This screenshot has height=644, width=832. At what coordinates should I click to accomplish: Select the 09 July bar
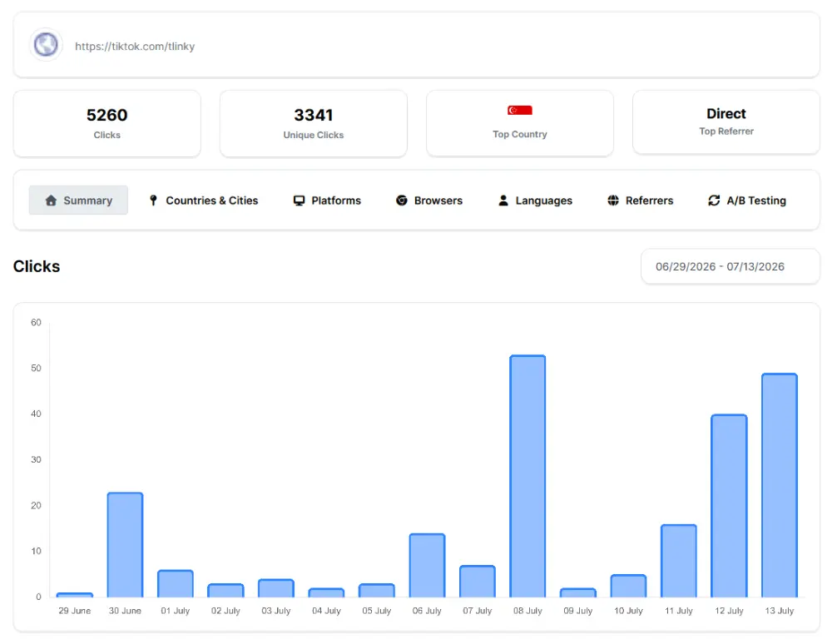pyautogui.click(x=578, y=592)
